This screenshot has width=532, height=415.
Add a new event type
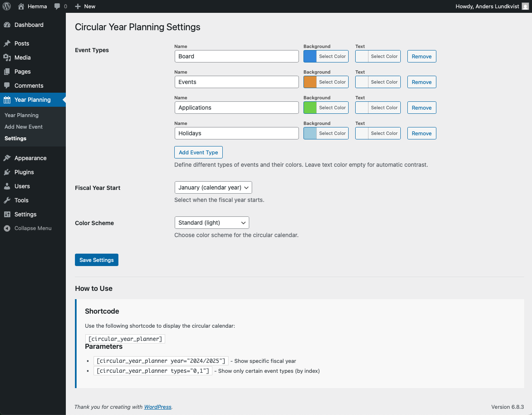198,152
